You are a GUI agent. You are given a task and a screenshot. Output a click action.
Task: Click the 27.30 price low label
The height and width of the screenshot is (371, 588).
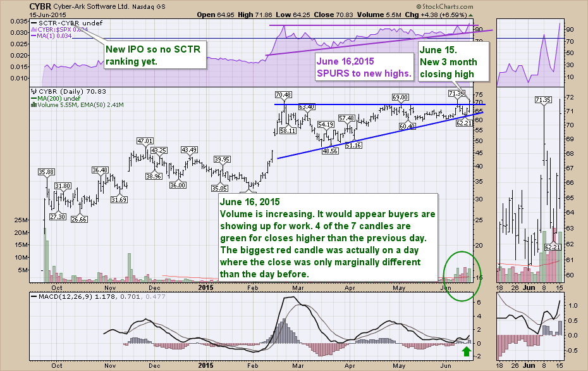click(58, 217)
